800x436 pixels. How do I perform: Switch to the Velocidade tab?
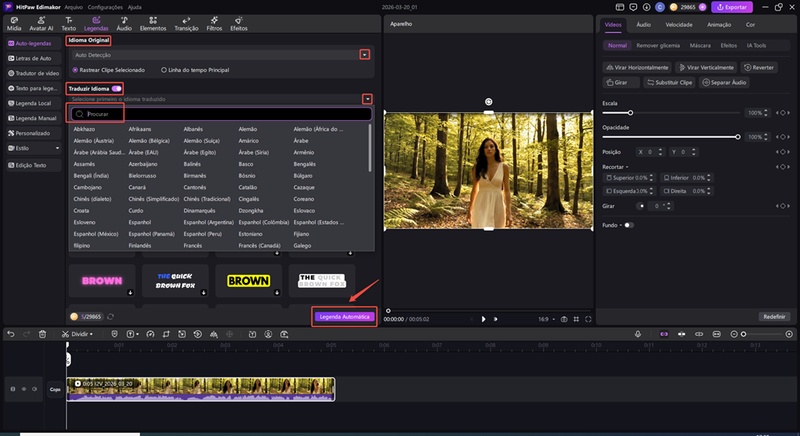680,23
